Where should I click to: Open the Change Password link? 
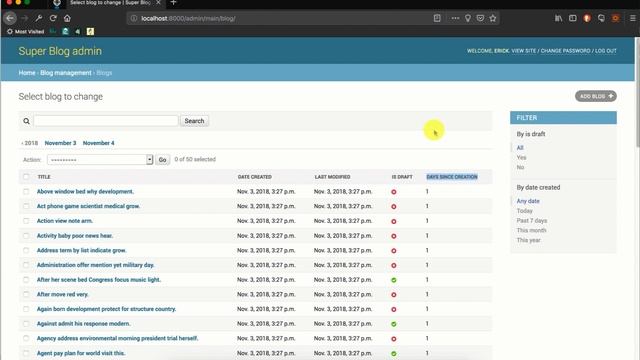pyautogui.click(x=565, y=51)
